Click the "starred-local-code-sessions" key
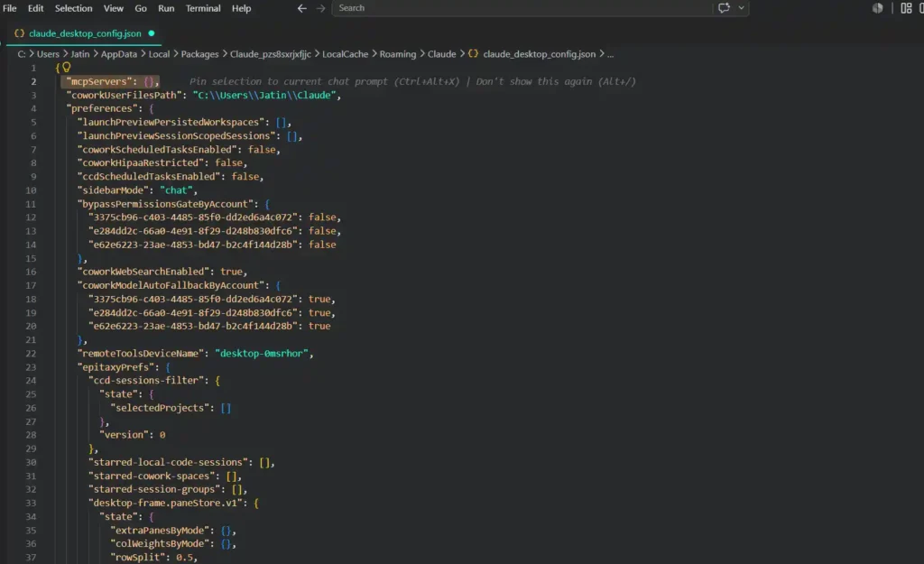Viewport: 924px width, 564px height. (168, 463)
